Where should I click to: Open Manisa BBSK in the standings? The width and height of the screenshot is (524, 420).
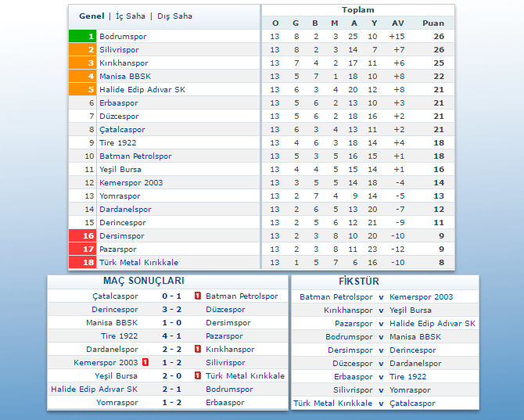pos(125,77)
